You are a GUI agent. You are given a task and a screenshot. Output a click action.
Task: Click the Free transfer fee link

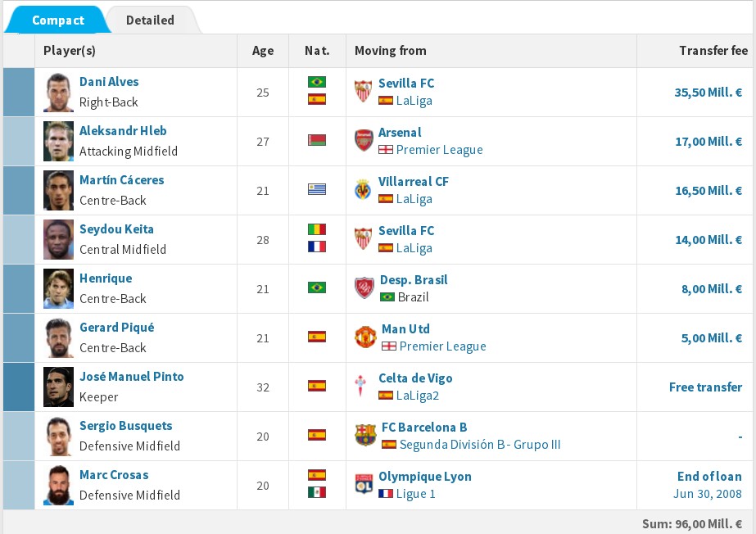(x=705, y=387)
